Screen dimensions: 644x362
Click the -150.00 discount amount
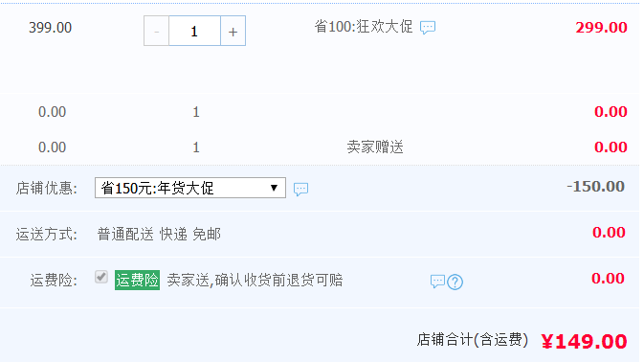(595, 187)
